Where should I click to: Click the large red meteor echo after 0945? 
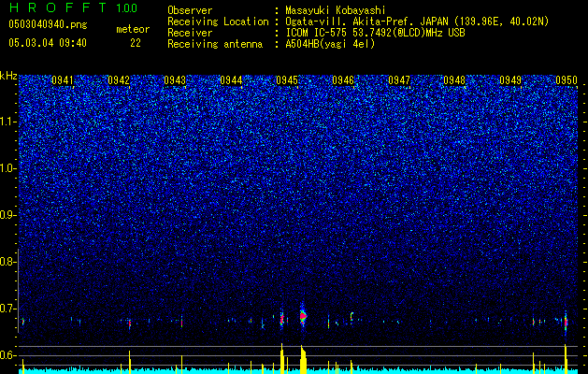(x=303, y=316)
